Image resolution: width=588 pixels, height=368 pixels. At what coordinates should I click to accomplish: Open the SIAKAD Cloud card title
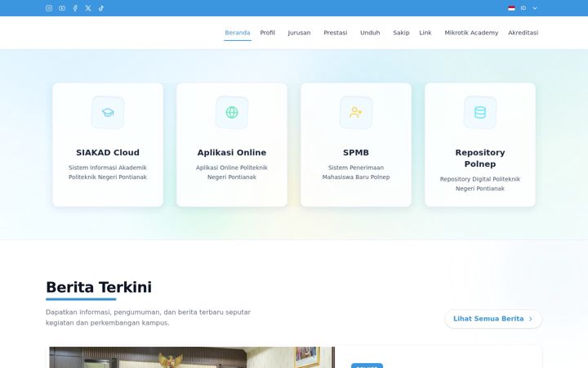pos(108,152)
